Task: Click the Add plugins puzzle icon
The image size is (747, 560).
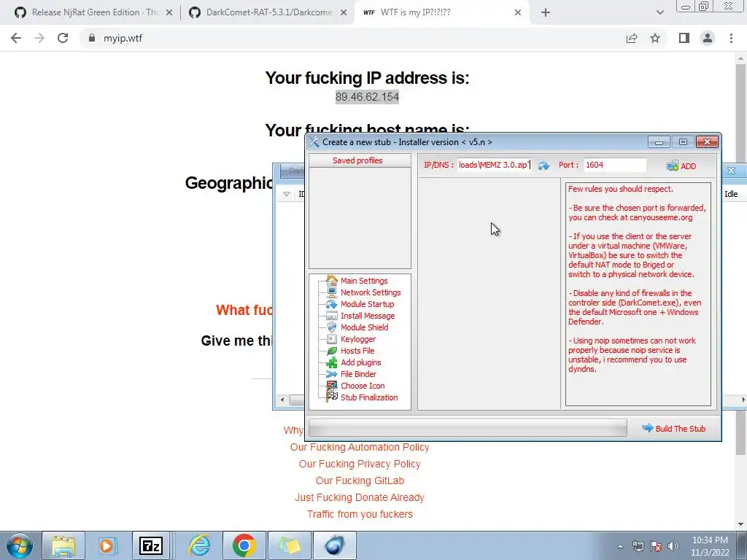Action: [332, 362]
